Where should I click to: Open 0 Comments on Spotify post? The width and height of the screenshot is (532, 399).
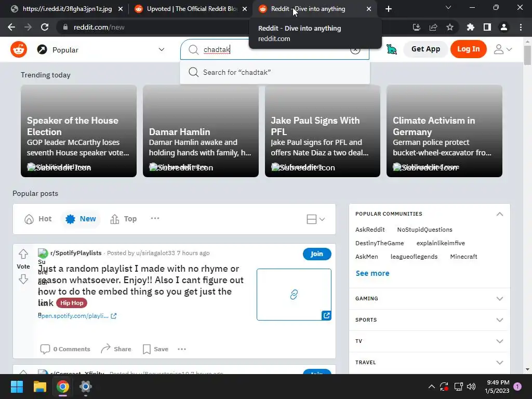tap(65, 349)
